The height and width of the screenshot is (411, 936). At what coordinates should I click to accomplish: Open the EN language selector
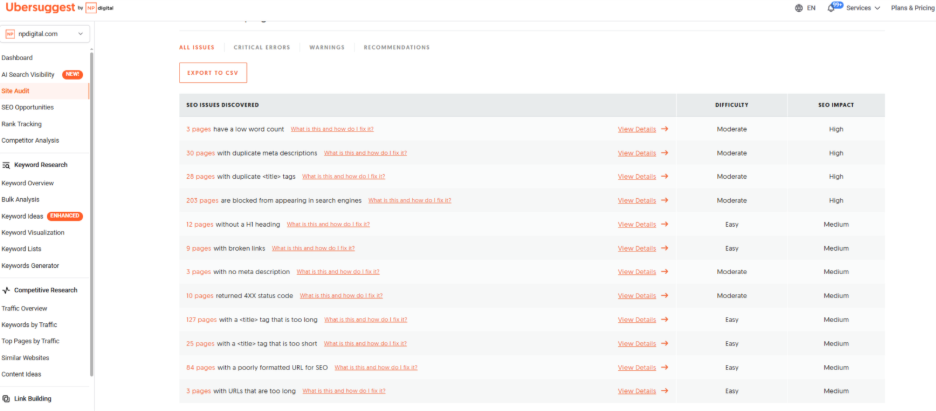tap(805, 8)
